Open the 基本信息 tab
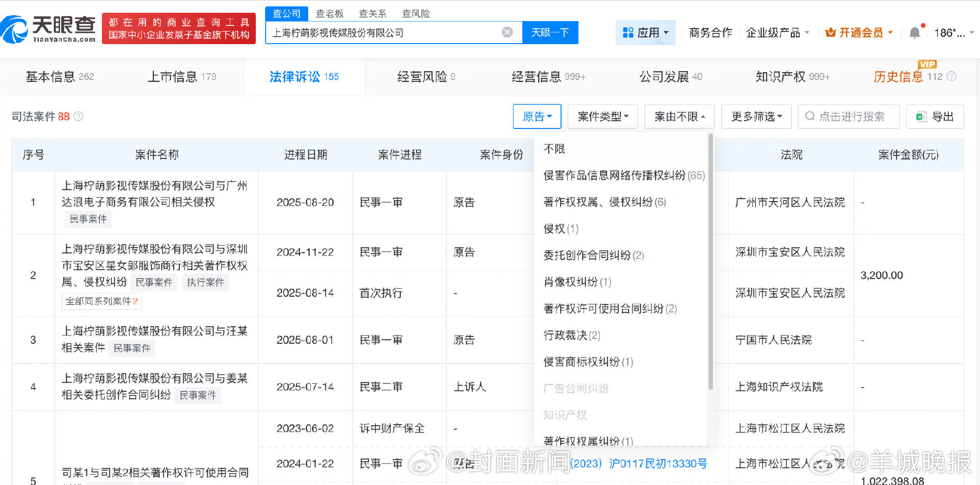Screen dimensions: 980x485 click(60, 77)
